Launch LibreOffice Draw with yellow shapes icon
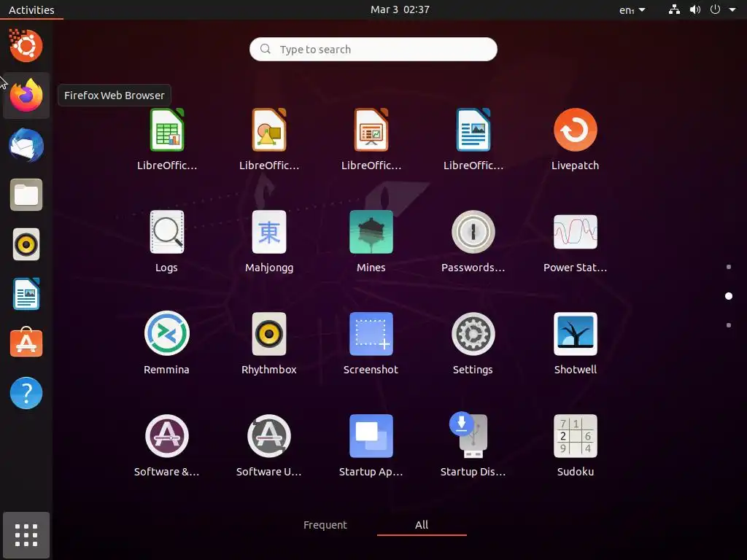This screenshot has width=747, height=560. point(269,131)
